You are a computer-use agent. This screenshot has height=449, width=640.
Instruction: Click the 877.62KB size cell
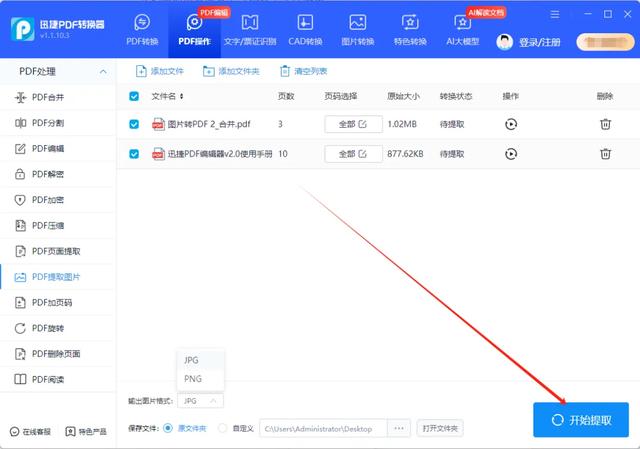405,154
